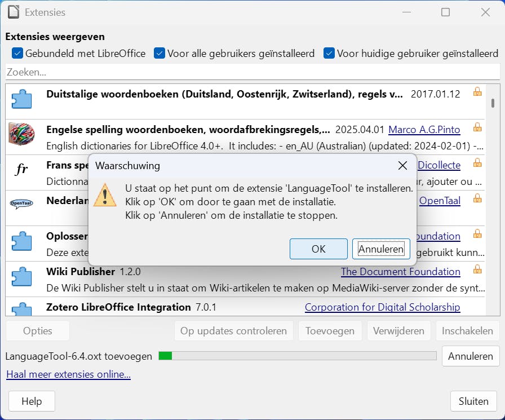The image size is (505, 420).
Task: Click lock icon on German dictionaries row
Action: coord(477,92)
